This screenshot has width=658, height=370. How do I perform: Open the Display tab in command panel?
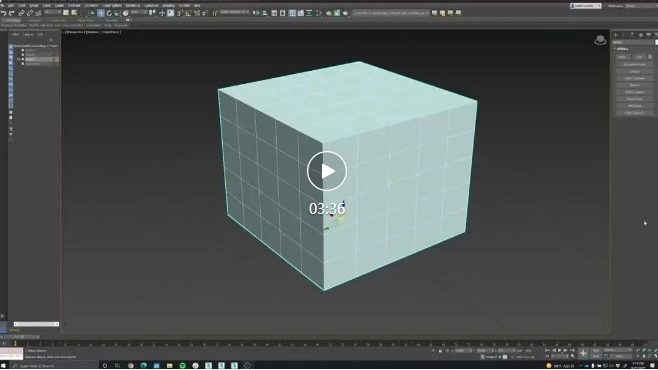point(648,35)
